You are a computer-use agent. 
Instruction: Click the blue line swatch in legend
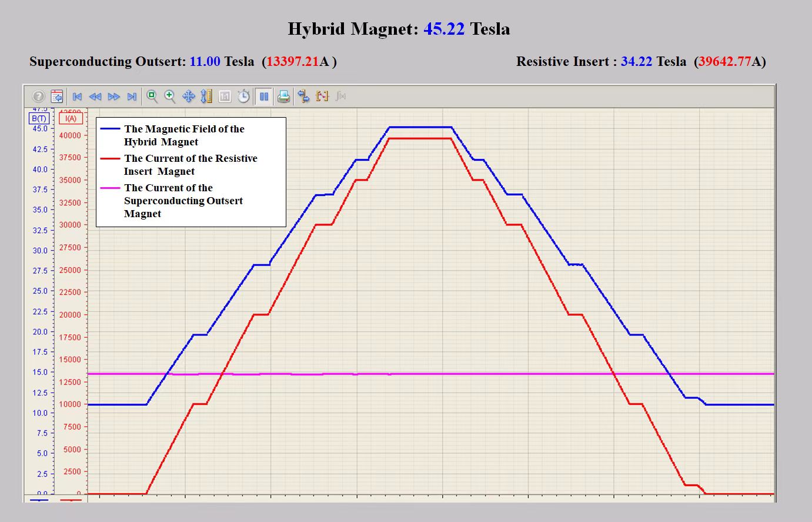click(110, 129)
